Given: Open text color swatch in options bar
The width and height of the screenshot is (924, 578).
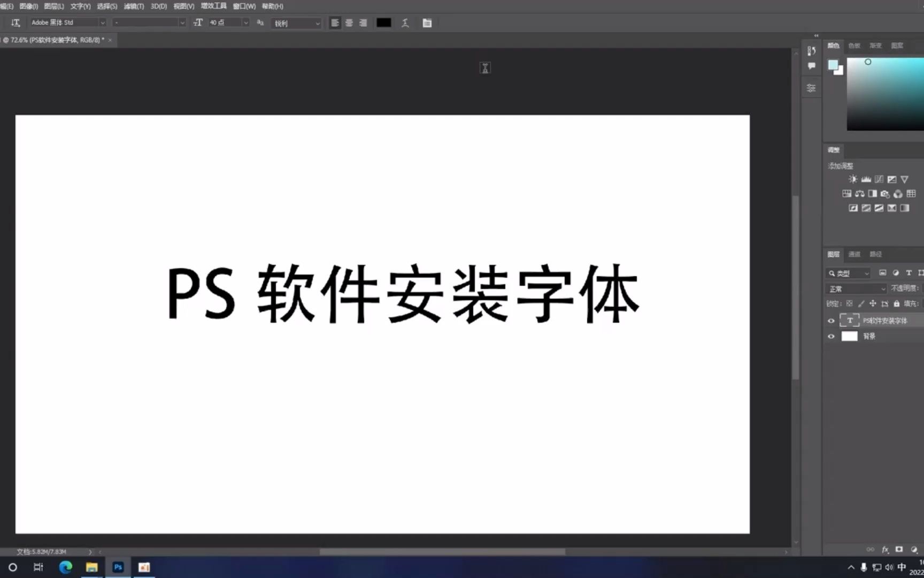Looking at the screenshot, I should pos(384,22).
